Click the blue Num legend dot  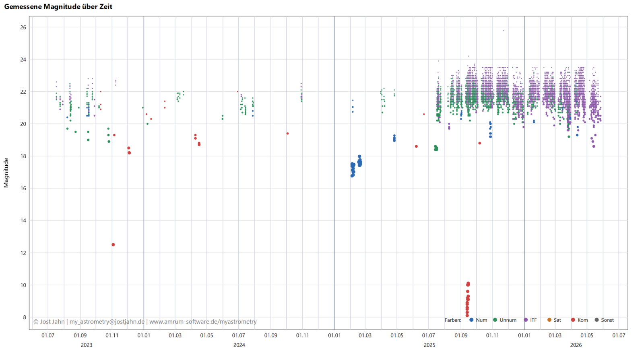click(x=471, y=320)
